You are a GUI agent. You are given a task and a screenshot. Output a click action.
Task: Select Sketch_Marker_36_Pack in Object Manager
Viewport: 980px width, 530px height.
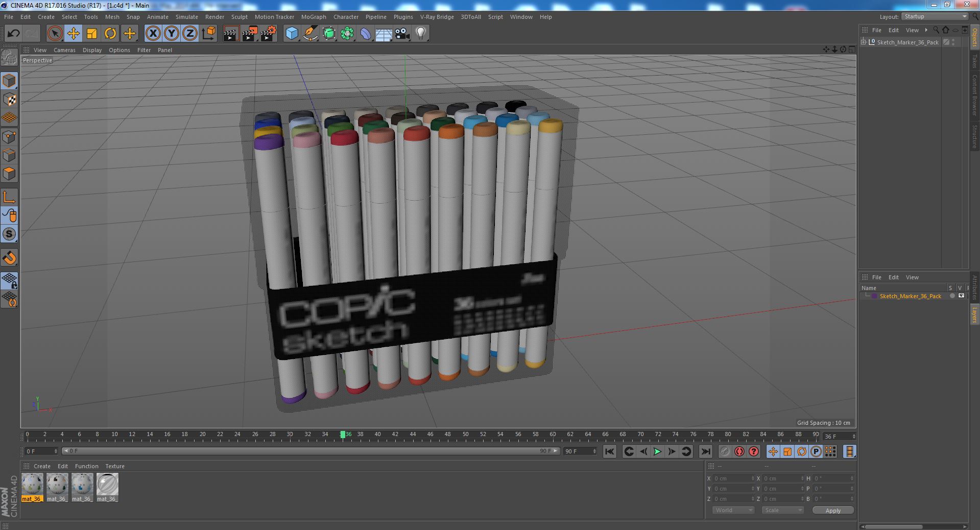point(907,42)
